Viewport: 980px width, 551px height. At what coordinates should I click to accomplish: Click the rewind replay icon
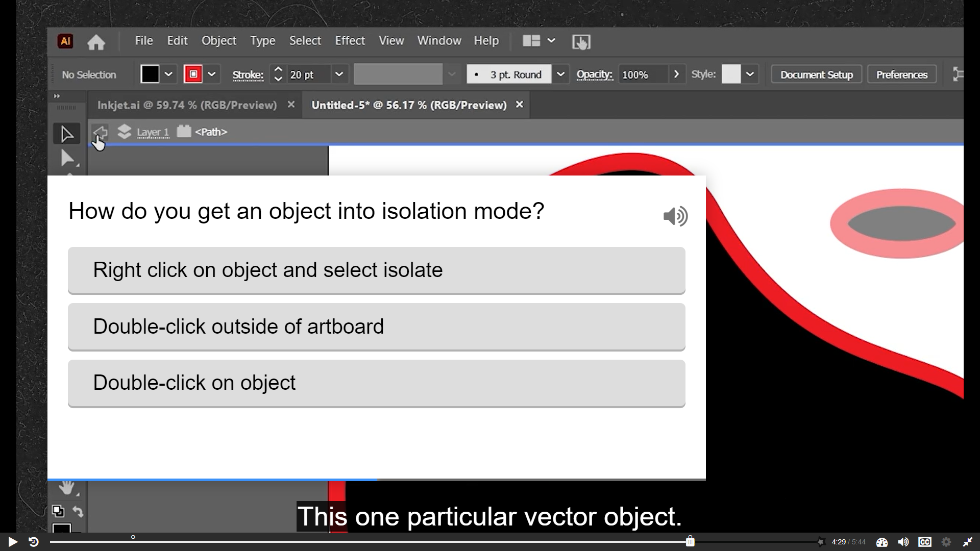point(34,542)
